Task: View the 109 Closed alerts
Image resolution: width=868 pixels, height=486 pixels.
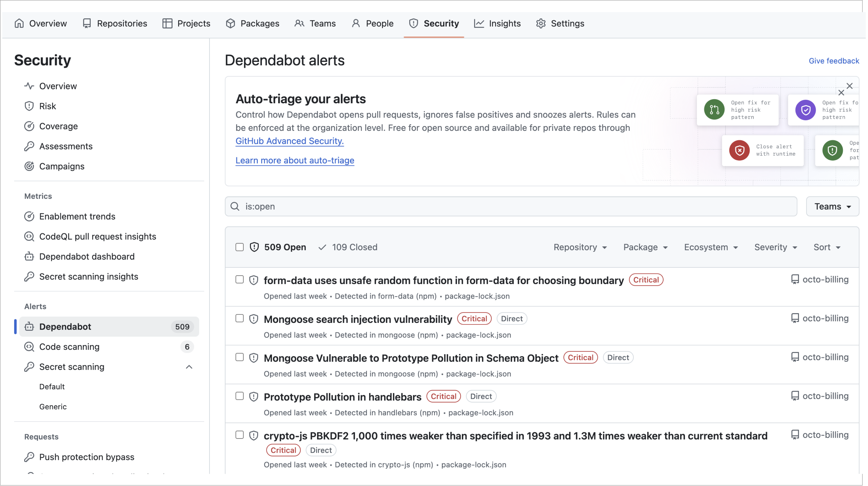Action: 355,247
